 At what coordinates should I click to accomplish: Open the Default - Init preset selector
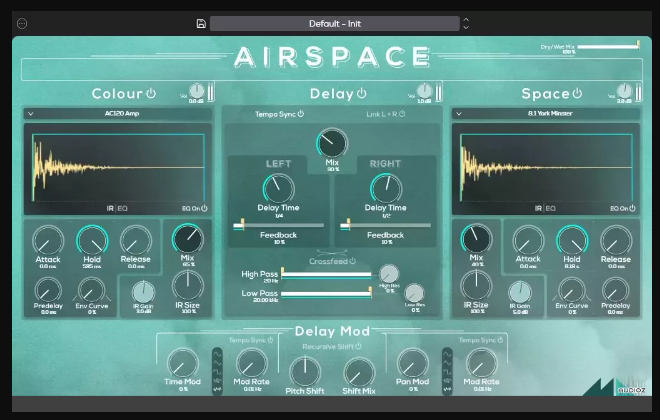[x=335, y=24]
